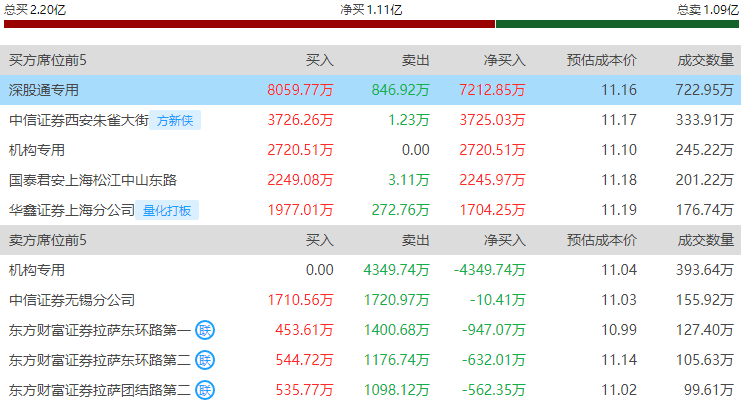Click the 联 icon beside 东方财富证券拉萨团结路第二
This screenshot has height=403, width=741.
pyautogui.click(x=205, y=390)
